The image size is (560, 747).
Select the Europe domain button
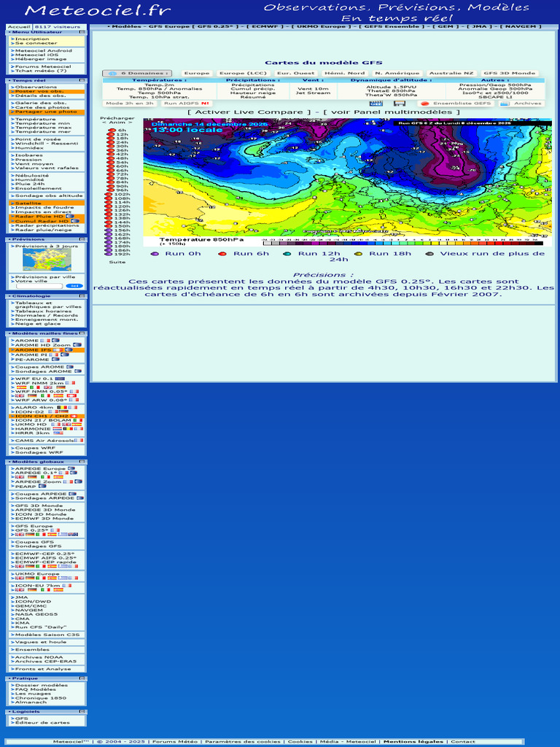[197, 74]
